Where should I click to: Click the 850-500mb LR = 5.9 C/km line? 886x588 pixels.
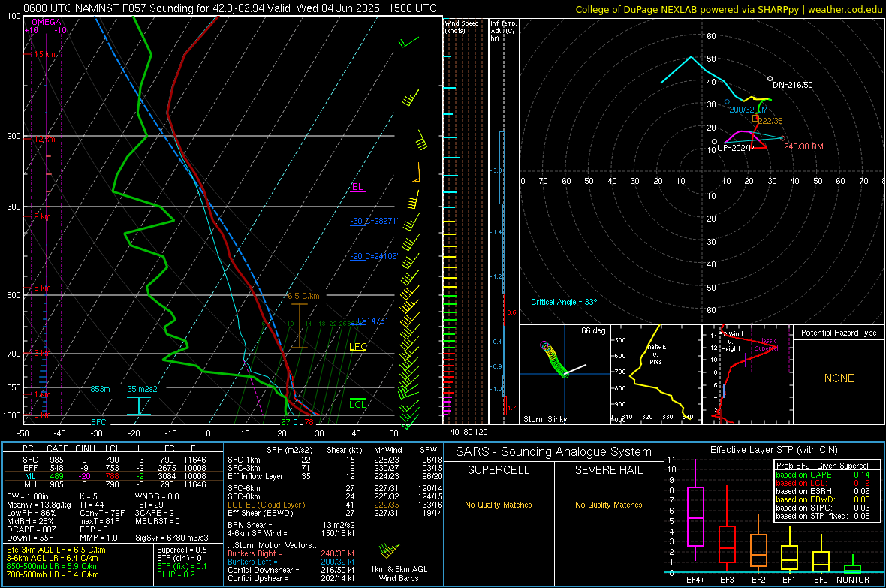click(53, 566)
